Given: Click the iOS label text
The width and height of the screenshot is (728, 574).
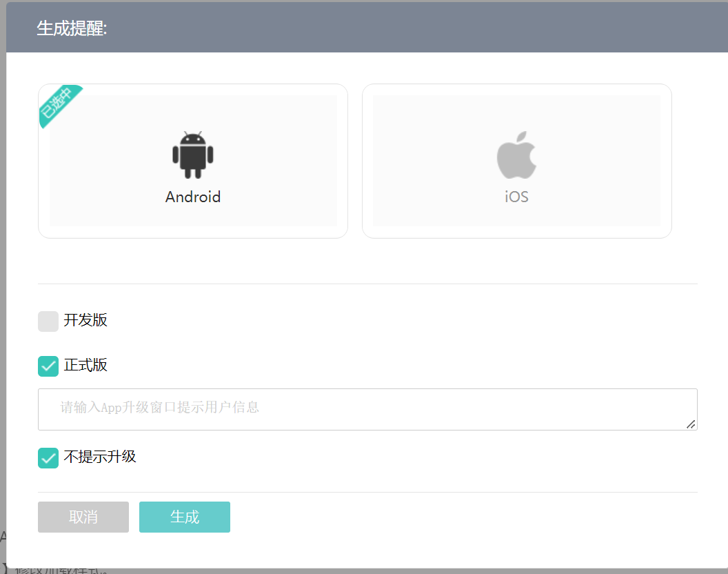Looking at the screenshot, I should tap(517, 197).
